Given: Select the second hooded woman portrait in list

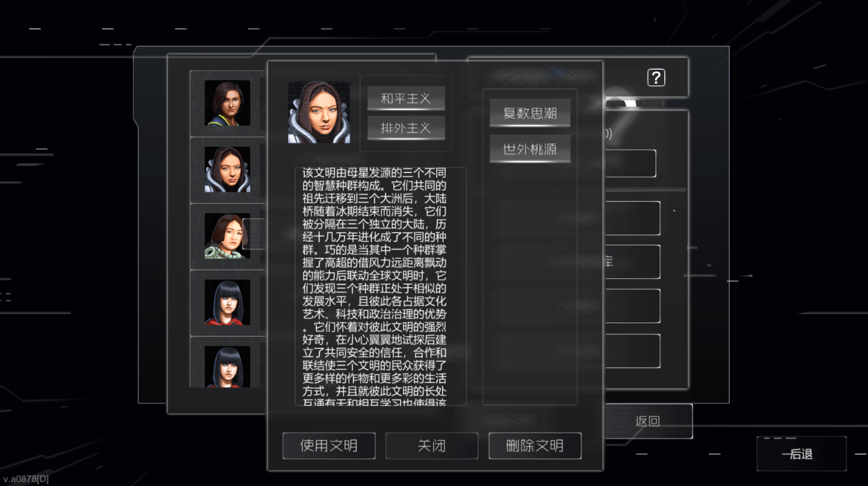Looking at the screenshot, I should tap(228, 169).
